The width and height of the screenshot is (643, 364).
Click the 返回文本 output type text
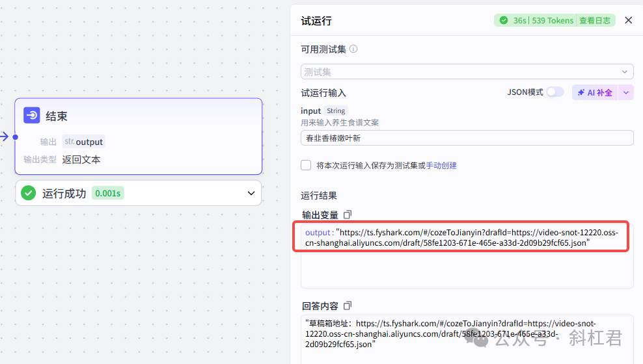[81, 160]
